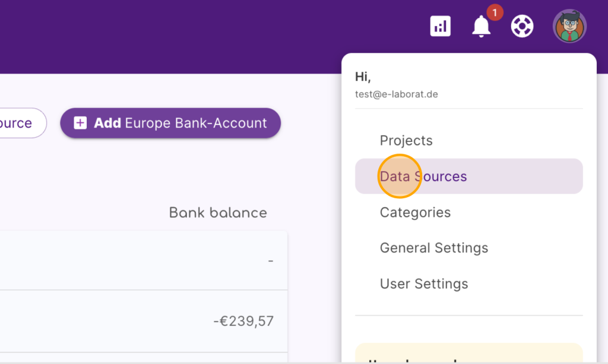Viewport: 608px width, 364px height.
Task: Open the lifebuoy help icon
Action: coord(522,26)
